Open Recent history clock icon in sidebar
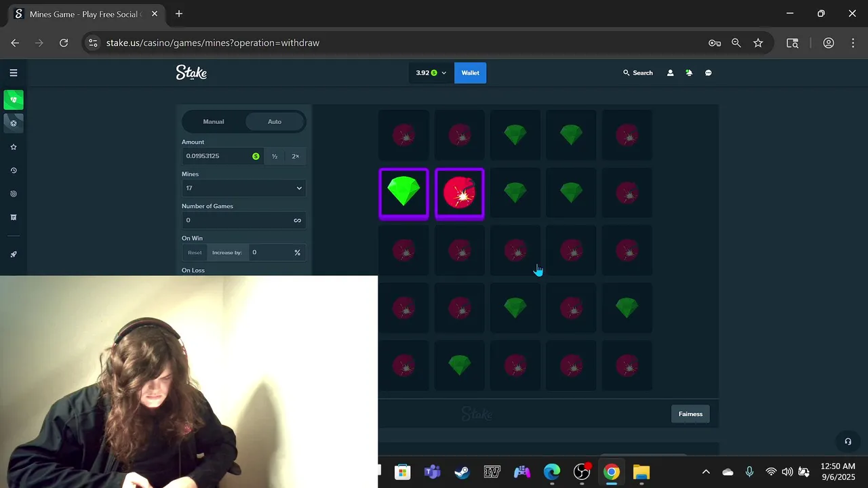This screenshot has width=868, height=488. 14,171
